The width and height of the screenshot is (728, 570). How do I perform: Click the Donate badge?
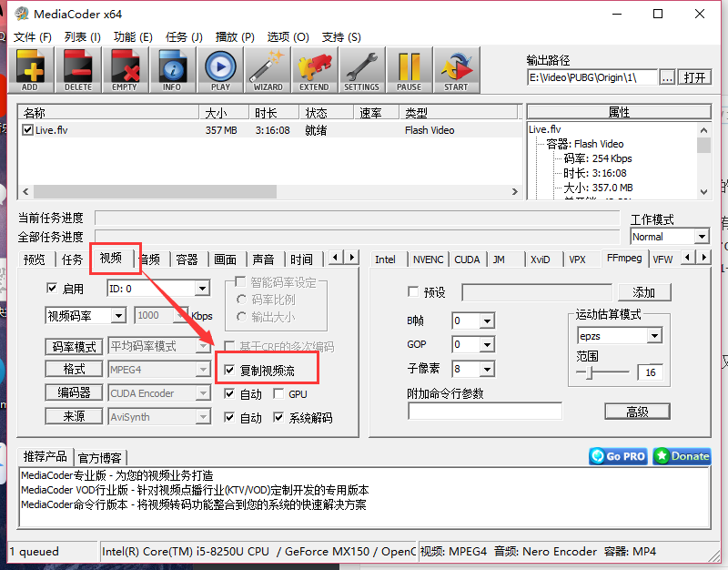682,456
